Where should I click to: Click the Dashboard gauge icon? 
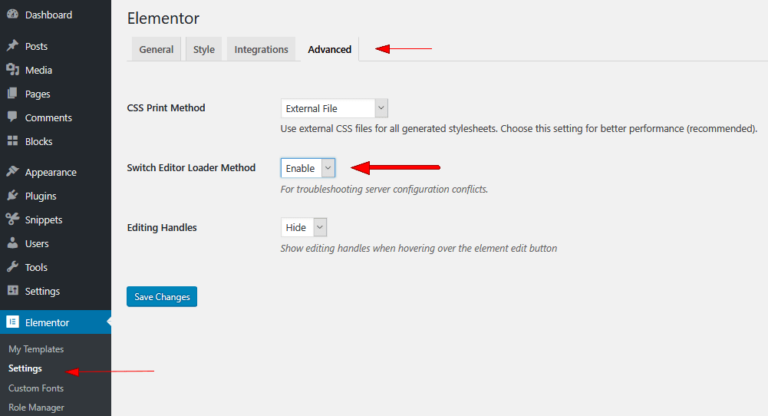click(12, 15)
